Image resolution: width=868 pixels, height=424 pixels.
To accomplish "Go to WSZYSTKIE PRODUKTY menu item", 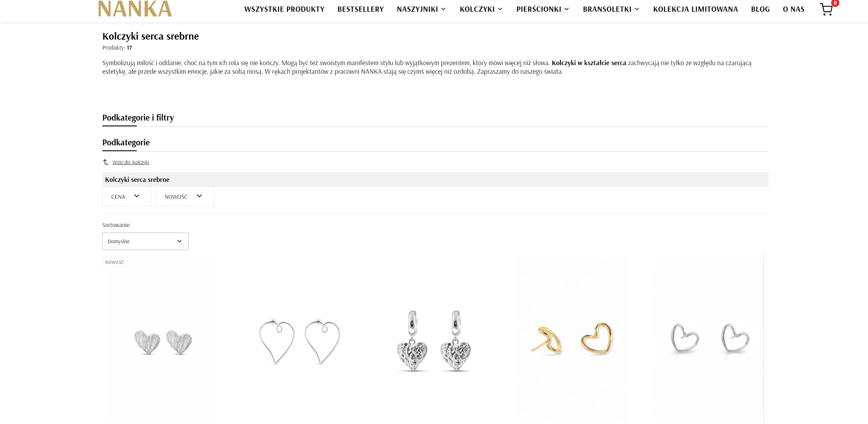I will point(285,9).
